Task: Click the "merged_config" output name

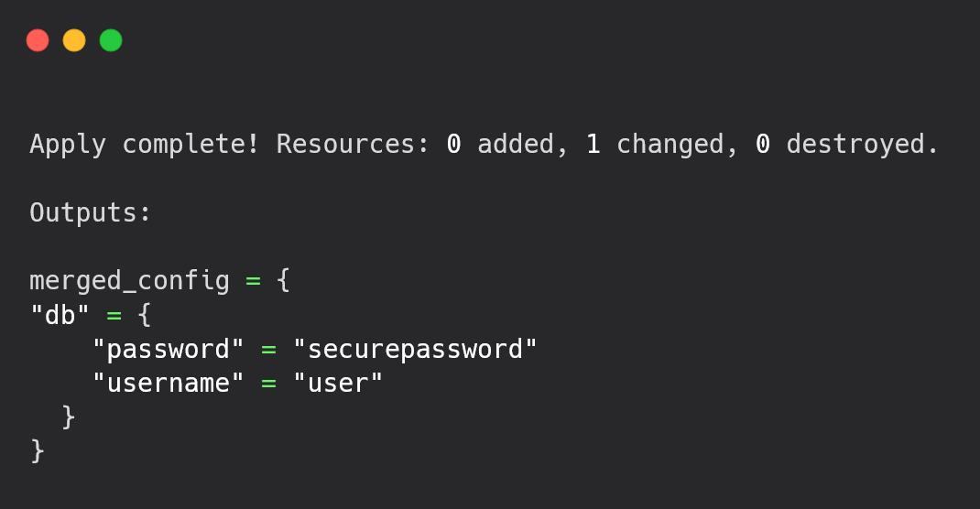Action: (x=129, y=280)
